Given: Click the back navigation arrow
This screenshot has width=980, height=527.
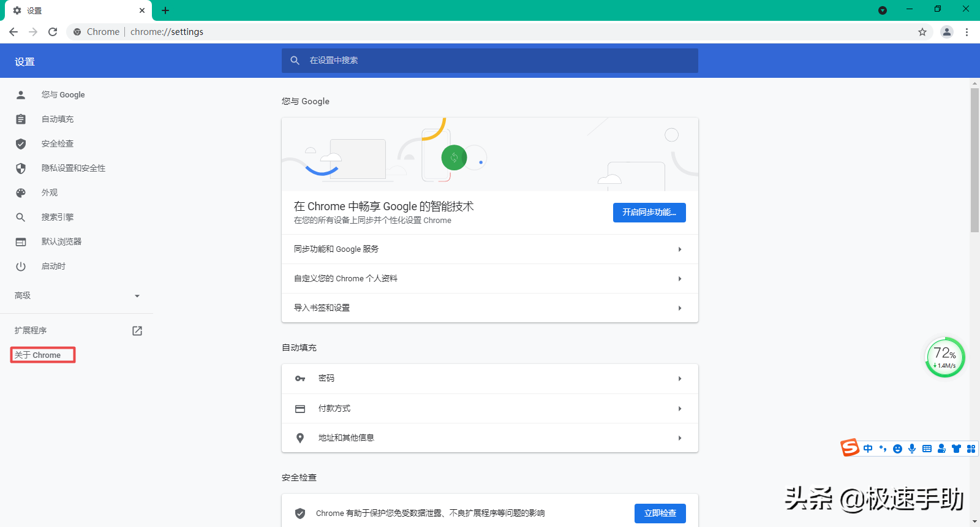Looking at the screenshot, I should click(x=13, y=32).
